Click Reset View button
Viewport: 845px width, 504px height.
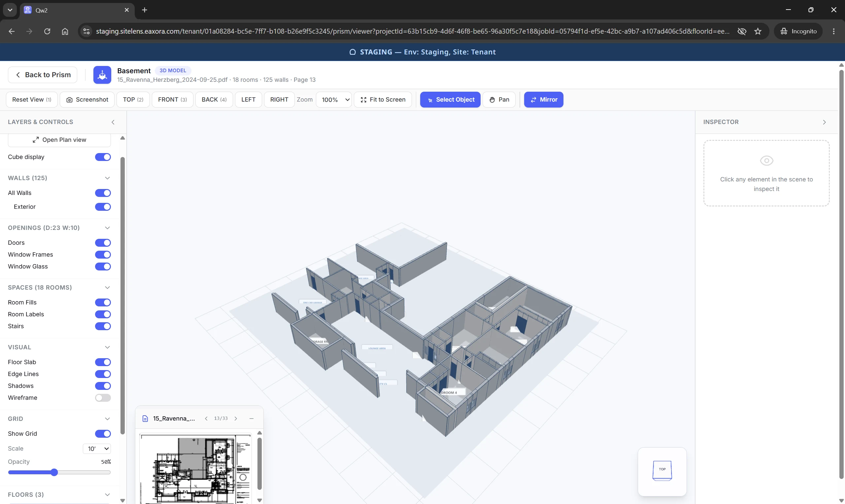32,100
